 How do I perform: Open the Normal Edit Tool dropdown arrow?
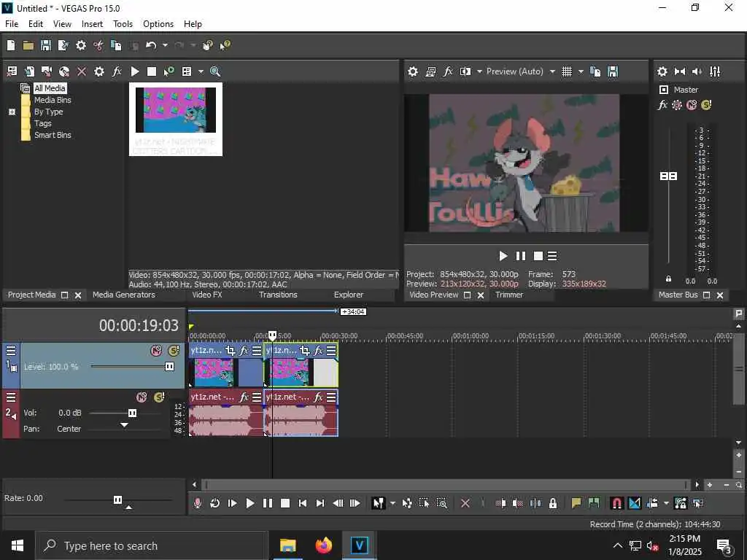(392, 503)
